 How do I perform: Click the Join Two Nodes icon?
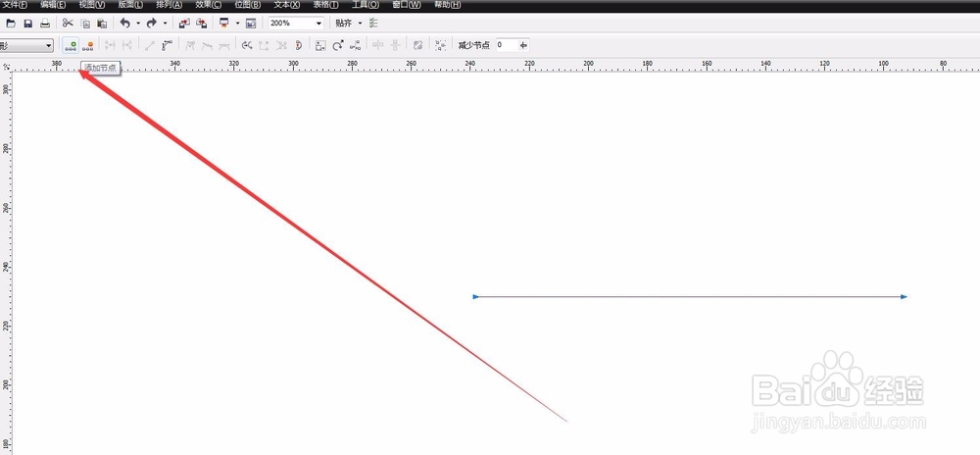(x=110, y=45)
